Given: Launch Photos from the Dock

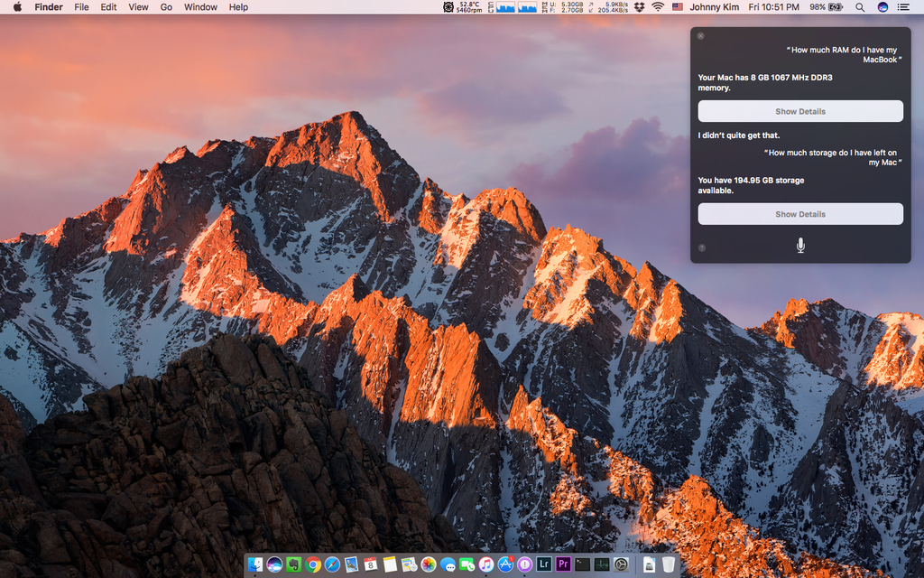Looking at the screenshot, I should point(429,564).
